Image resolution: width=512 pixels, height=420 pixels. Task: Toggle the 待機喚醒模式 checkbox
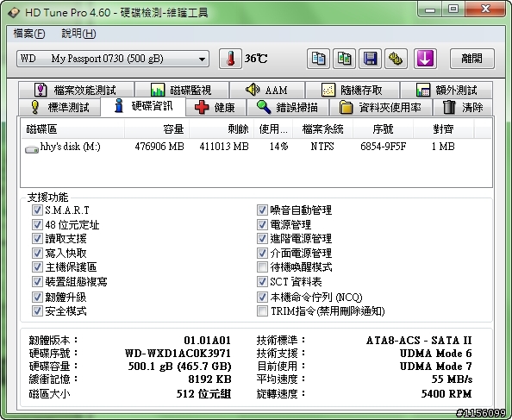tap(262, 267)
